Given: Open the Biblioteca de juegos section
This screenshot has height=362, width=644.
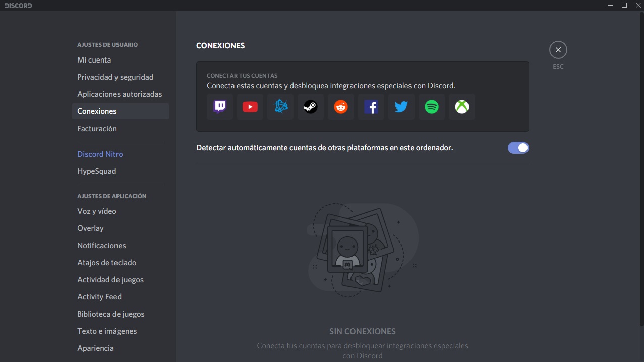Looking at the screenshot, I should (110, 314).
